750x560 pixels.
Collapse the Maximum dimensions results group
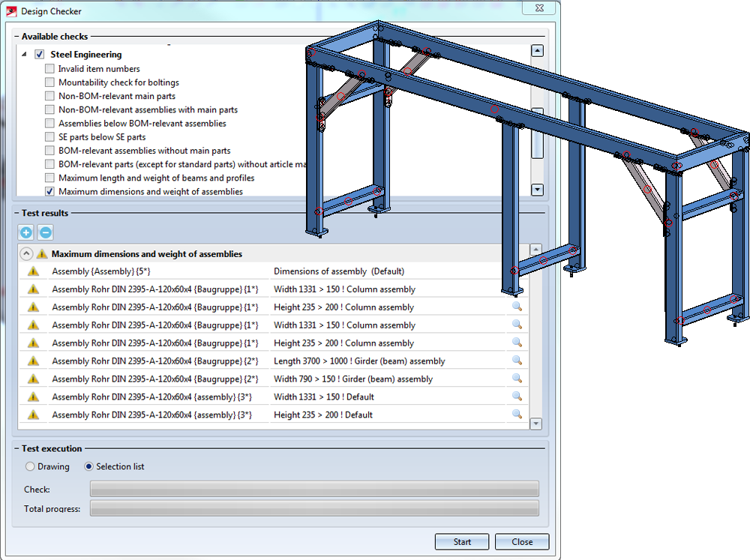coord(26,254)
